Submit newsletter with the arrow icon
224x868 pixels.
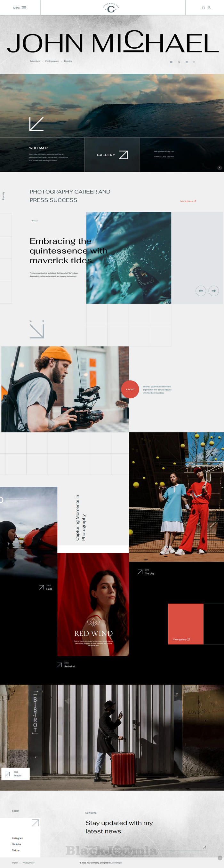pyautogui.click(x=204, y=847)
